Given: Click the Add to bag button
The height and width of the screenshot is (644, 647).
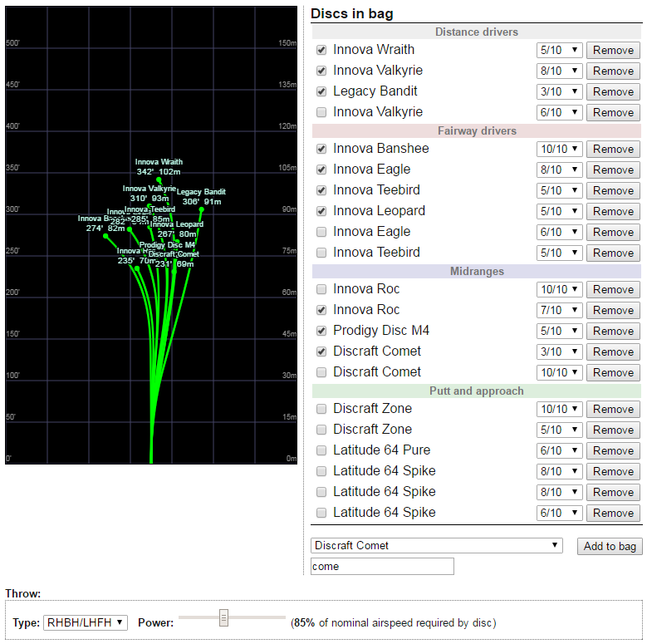Looking at the screenshot, I should tap(610, 546).
